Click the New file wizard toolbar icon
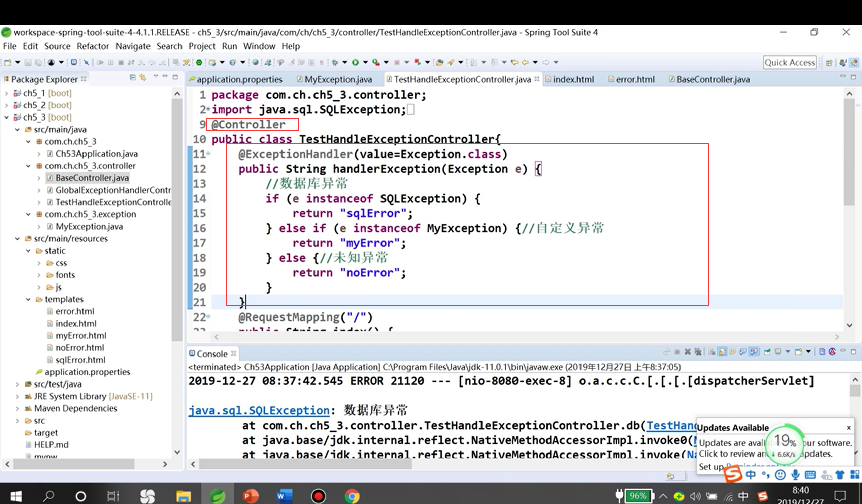This screenshot has height=504, width=862. (7, 62)
